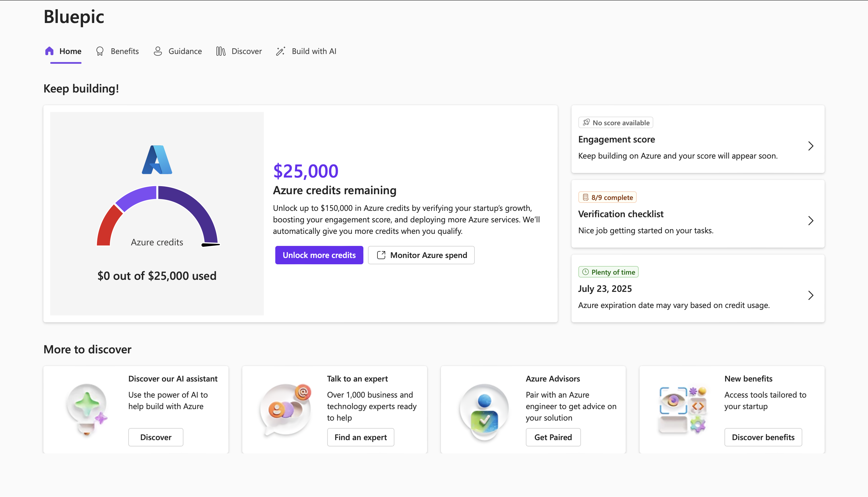Image resolution: width=868 pixels, height=497 pixels.
Task: Click the Verification checklist heading
Action: [621, 214]
